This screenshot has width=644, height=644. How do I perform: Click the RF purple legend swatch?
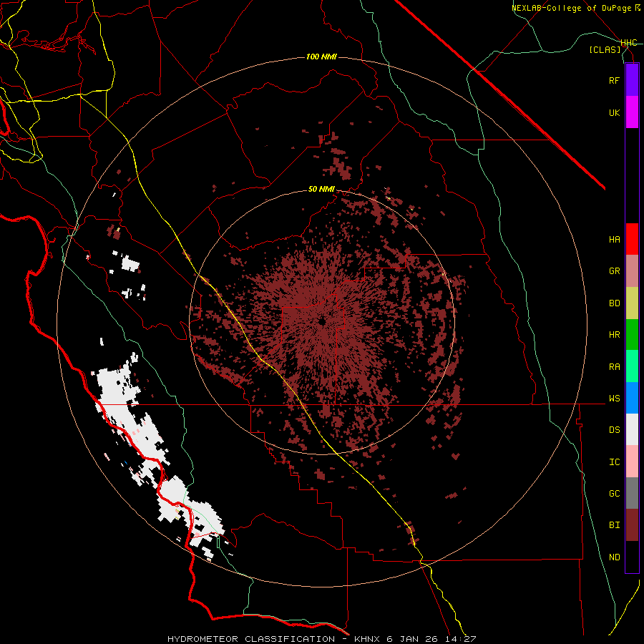[x=632, y=80]
